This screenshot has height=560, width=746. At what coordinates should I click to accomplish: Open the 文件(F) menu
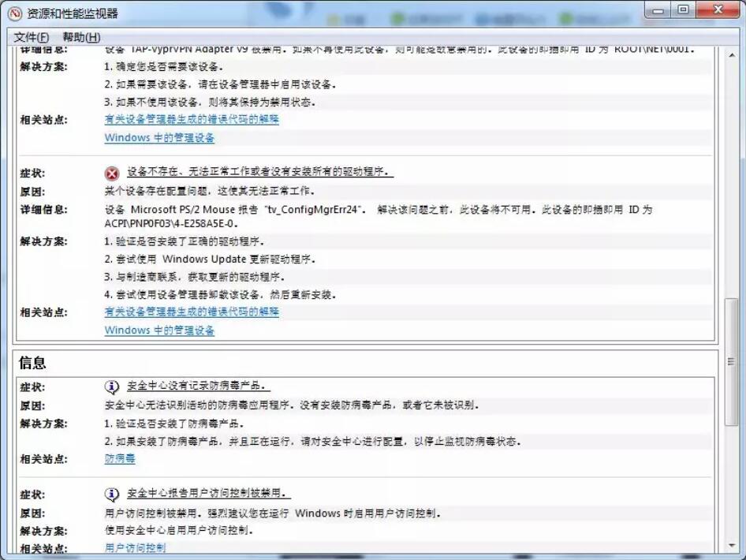(x=32, y=36)
